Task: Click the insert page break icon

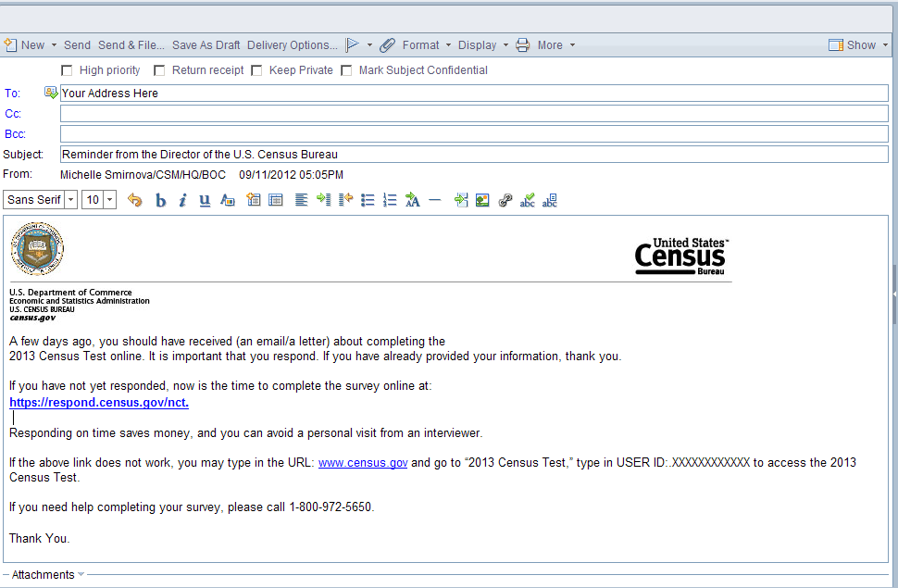Action: click(461, 199)
